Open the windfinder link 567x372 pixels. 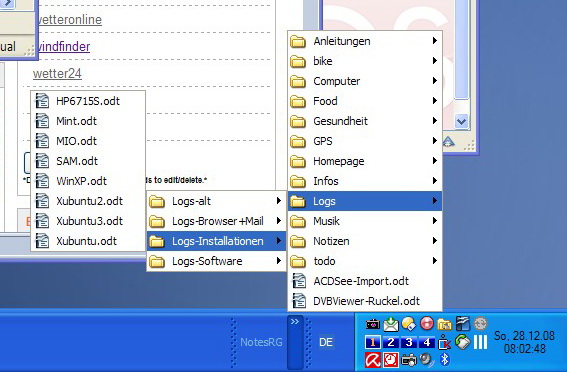(x=64, y=47)
